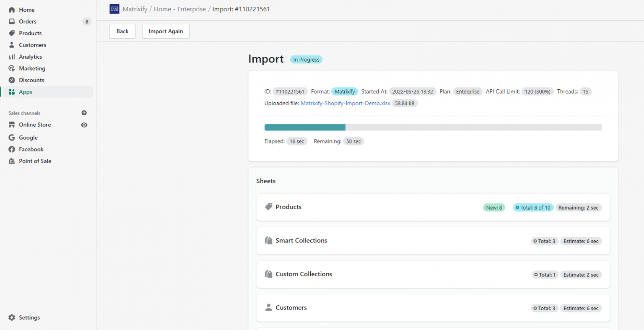This screenshot has height=330, width=644.
Task: Open the Matrixify-Shopify-Import-Demo.xlsx file link
Action: click(345, 103)
